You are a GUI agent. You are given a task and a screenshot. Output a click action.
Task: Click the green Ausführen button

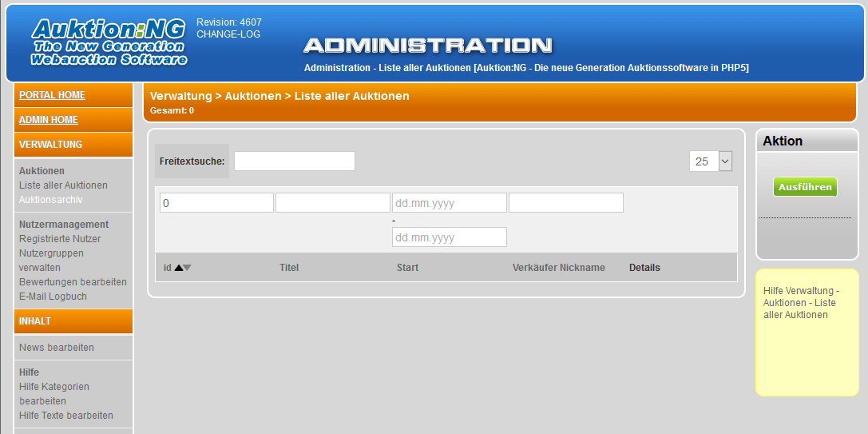(x=805, y=187)
